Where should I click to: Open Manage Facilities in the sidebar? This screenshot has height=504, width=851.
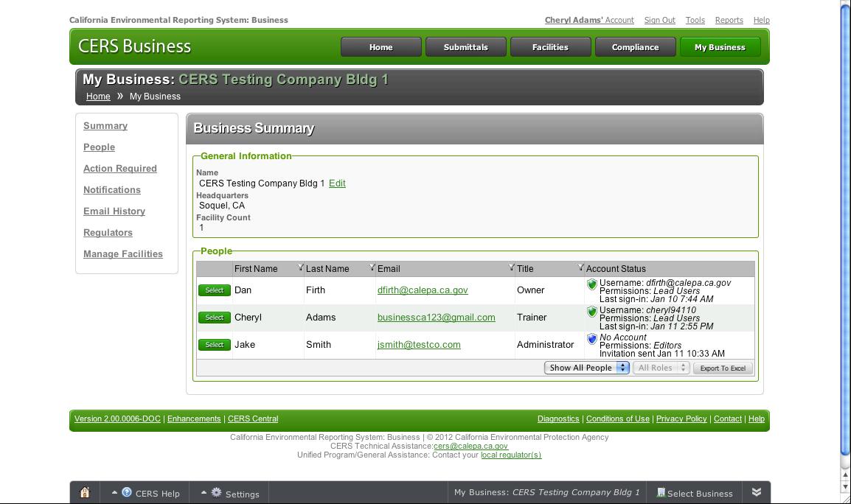pyautogui.click(x=123, y=254)
